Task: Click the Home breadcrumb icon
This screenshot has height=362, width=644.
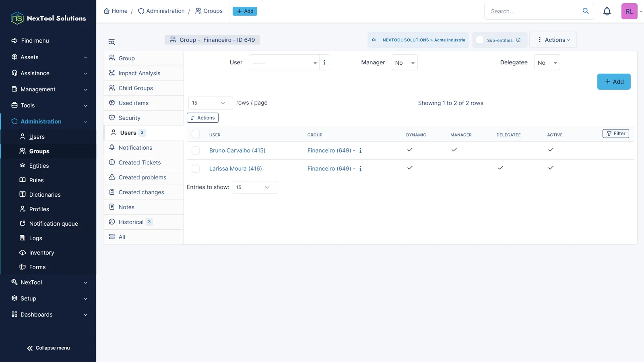Action: [107, 11]
